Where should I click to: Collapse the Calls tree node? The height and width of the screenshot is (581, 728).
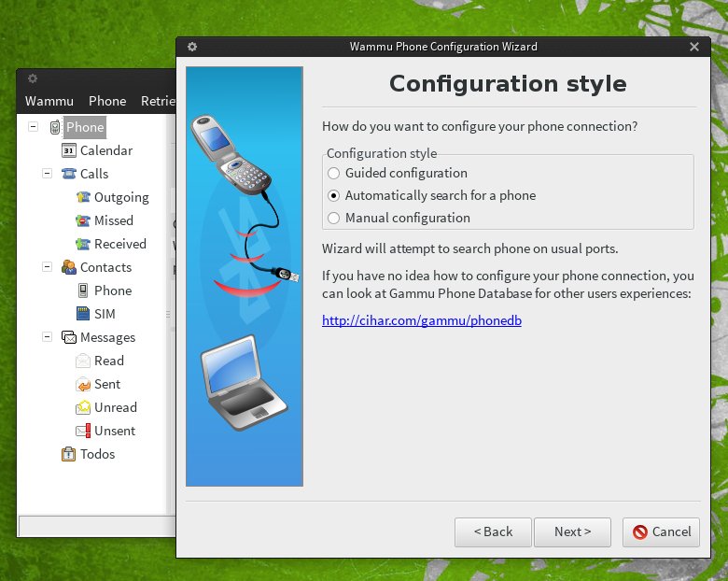click(x=47, y=174)
